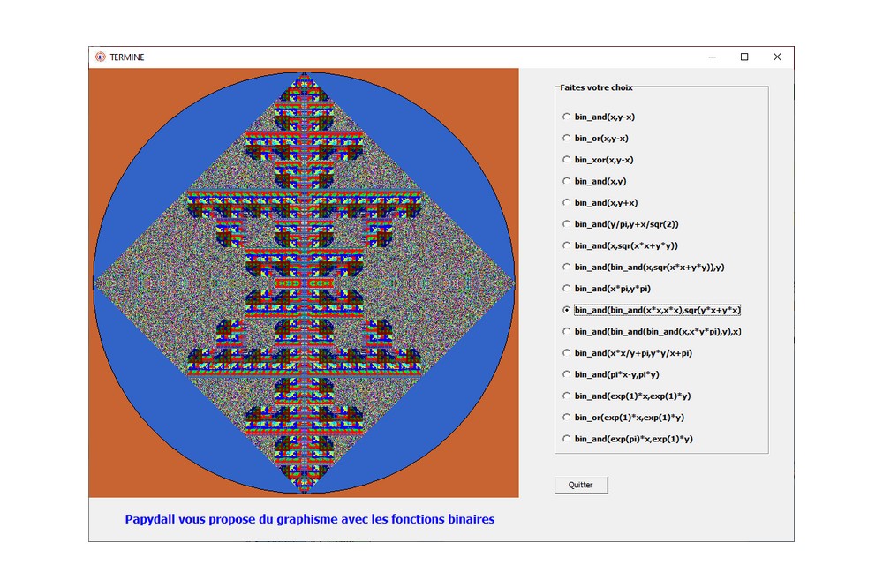This screenshot has width=883, height=588.
Task: Select bin_and(exp(1)*x,exp(1)*y) option
Action: 627,396
